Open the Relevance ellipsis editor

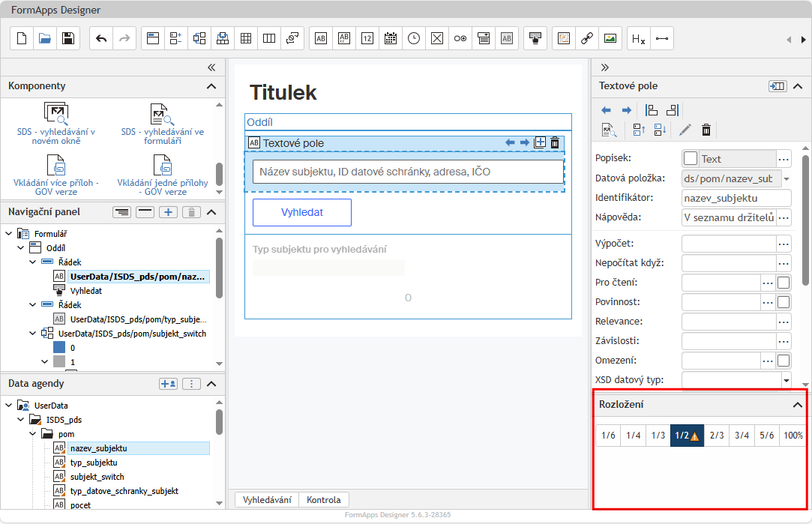tap(784, 322)
